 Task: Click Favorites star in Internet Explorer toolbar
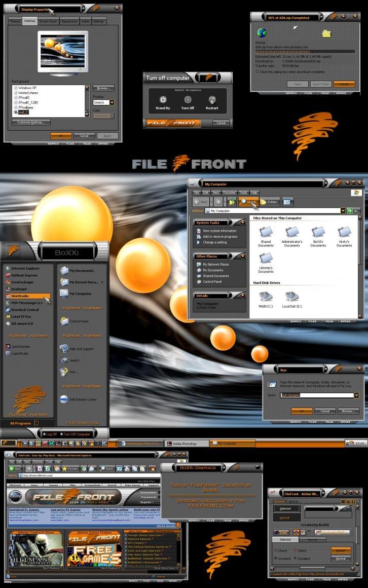click(69, 468)
